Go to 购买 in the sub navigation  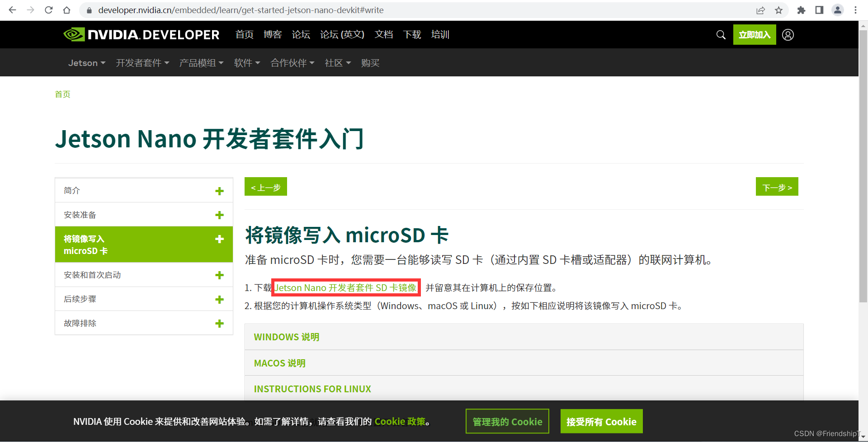click(x=370, y=63)
